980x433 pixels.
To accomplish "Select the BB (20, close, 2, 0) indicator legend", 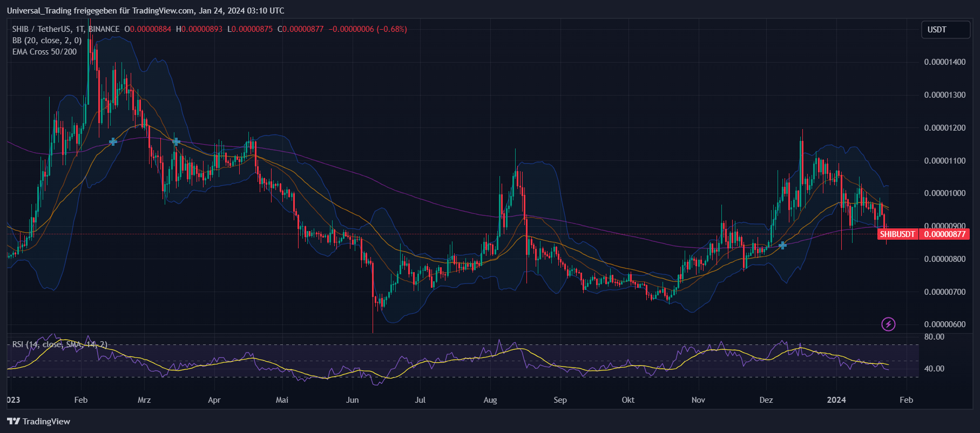I will [47, 40].
